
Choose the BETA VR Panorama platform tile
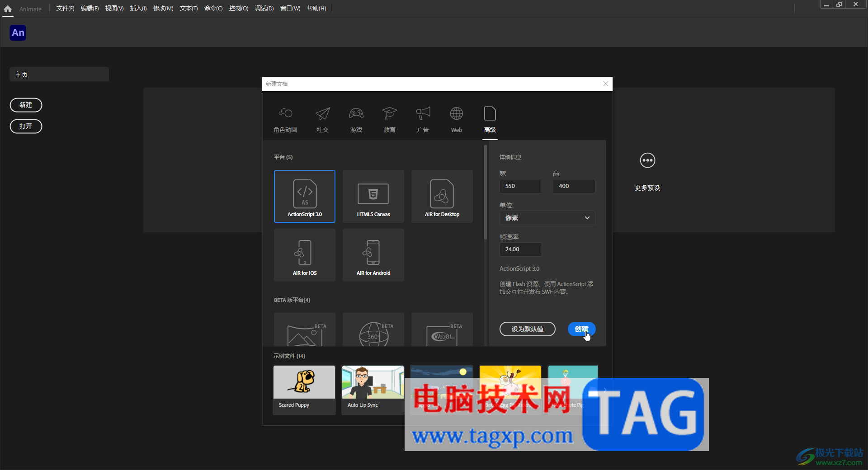click(x=305, y=329)
